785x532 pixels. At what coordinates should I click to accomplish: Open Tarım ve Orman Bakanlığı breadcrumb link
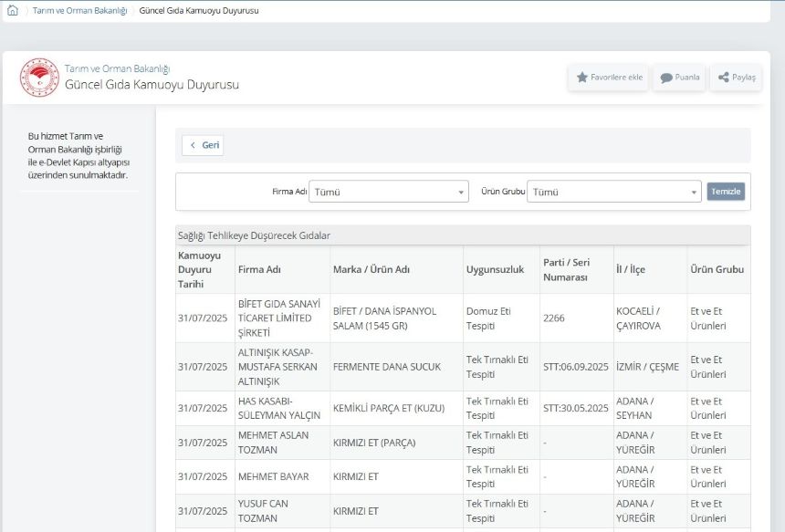[79, 11]
